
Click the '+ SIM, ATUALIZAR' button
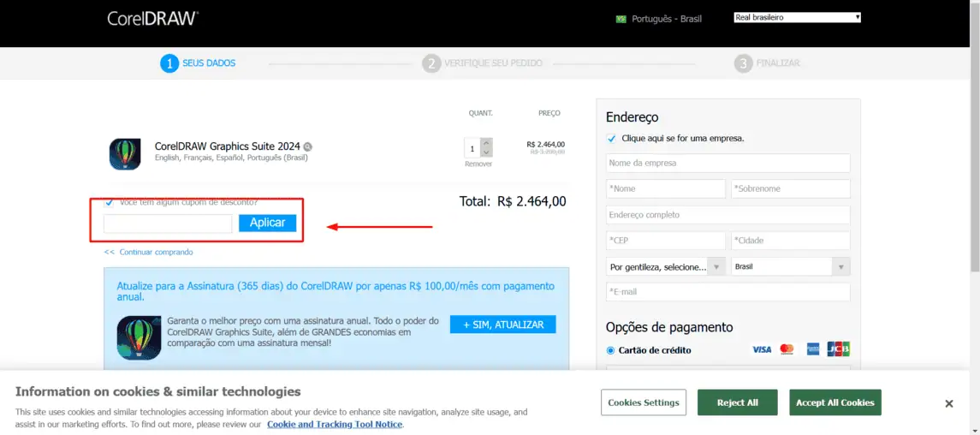pos(502,325)
